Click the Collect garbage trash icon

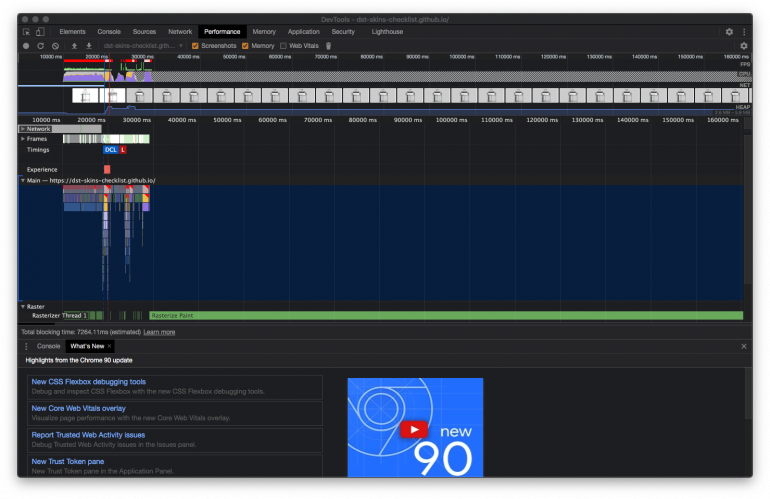(x=327, y=45)
